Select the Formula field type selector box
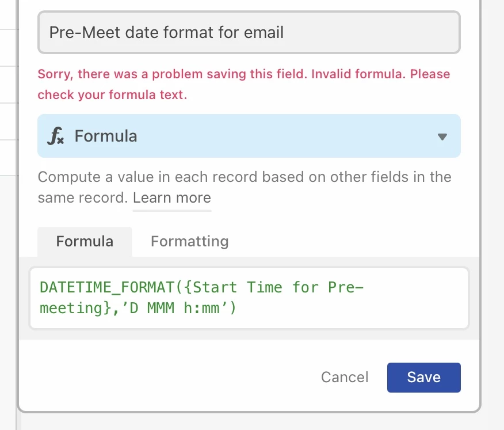The image size is (504, 430). pos(249,136)
